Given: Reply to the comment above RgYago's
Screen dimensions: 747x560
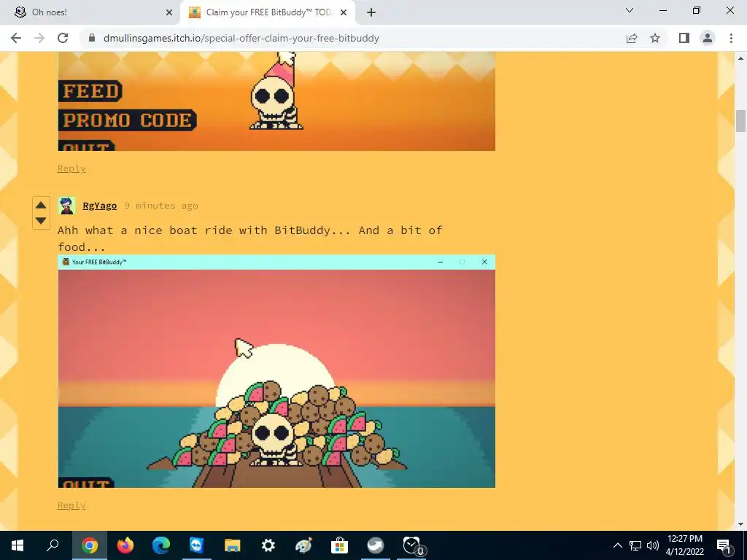Looking at the screenshot, I should [71, 168].
